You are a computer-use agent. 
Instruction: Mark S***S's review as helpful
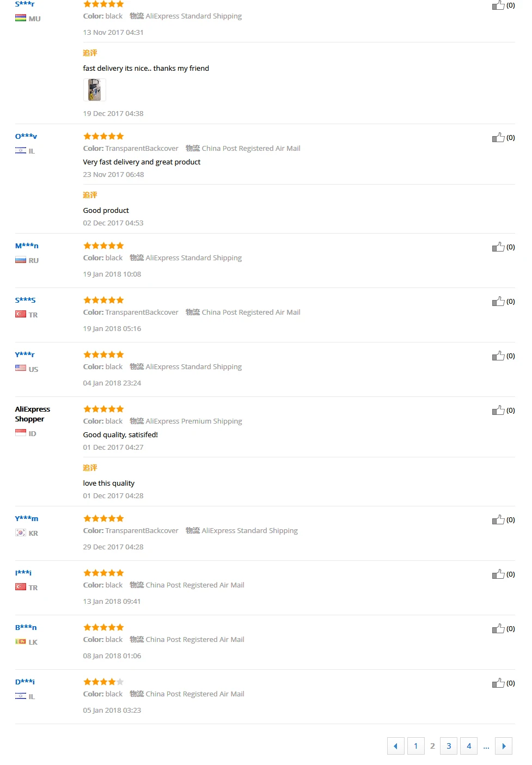coord(498,302)
